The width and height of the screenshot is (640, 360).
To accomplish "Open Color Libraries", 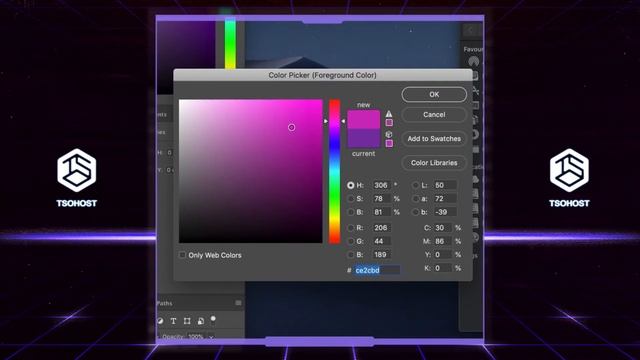I will coord(434,163).
